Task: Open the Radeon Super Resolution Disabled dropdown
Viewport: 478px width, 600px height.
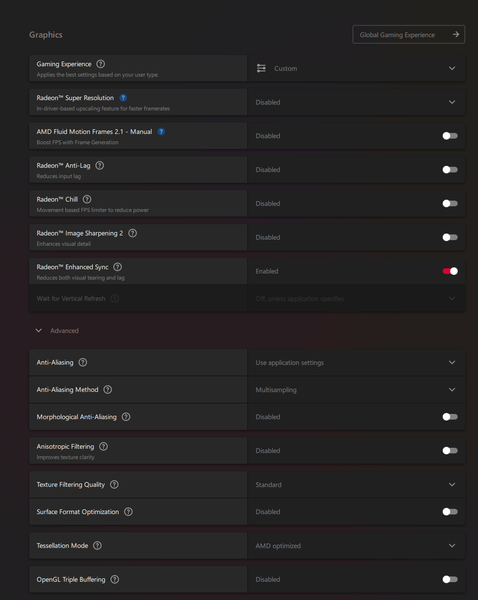Action: point(356,102)
